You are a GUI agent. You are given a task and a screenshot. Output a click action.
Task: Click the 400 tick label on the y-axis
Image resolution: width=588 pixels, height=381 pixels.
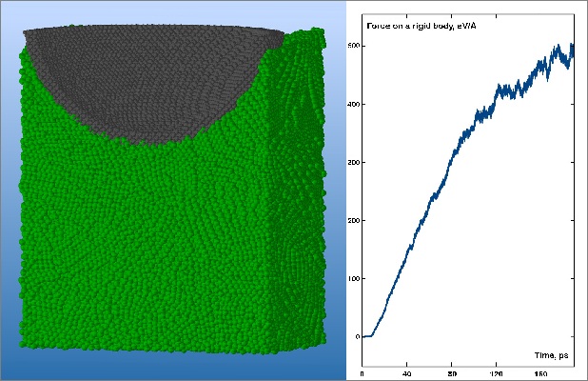point(353,104)
